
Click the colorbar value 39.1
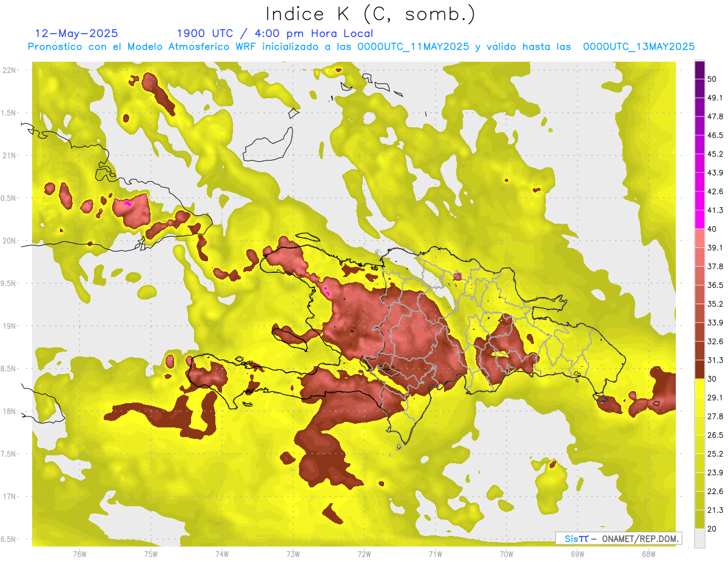(x=715, y=247)
